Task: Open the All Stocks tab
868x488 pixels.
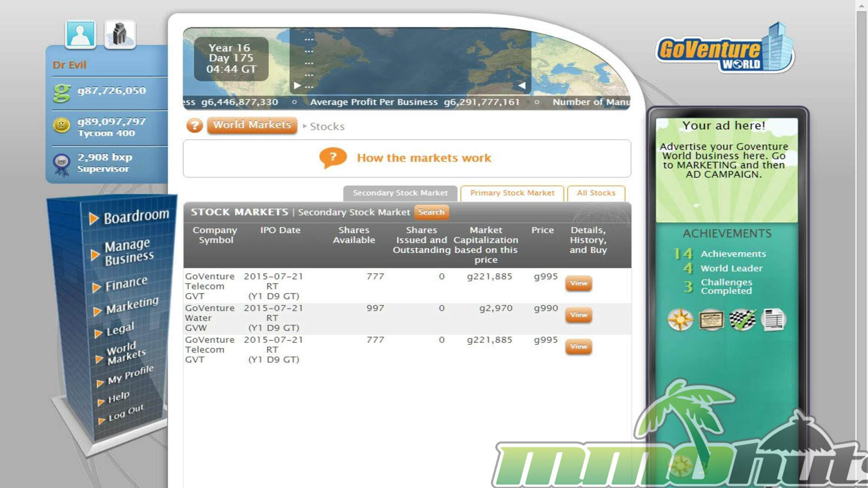Action: (596, 193)
